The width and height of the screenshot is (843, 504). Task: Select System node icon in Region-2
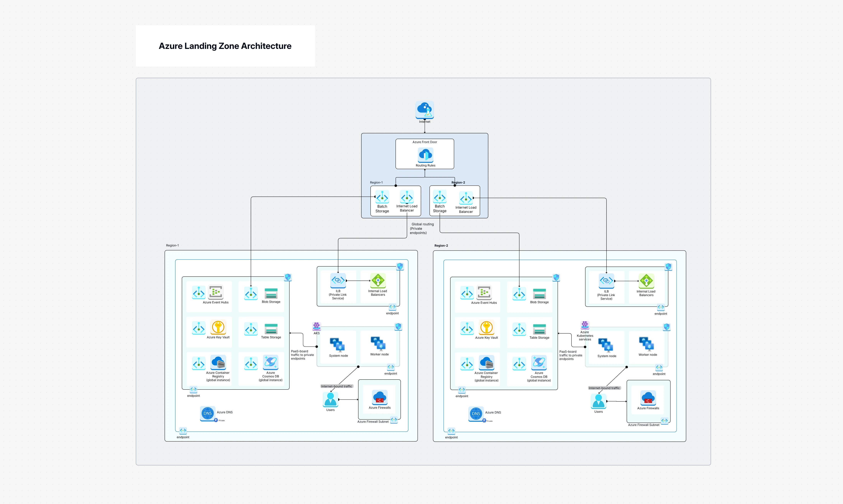point(606,345)
